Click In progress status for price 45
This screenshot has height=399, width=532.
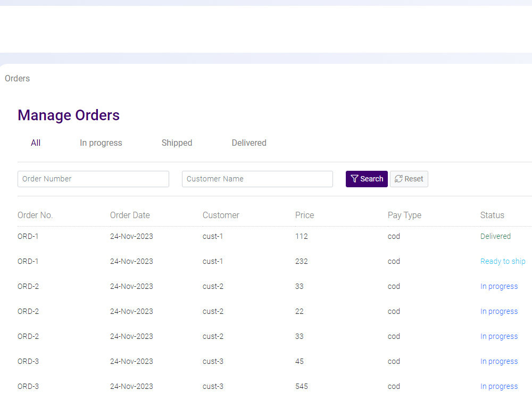(x=499, y=361)
